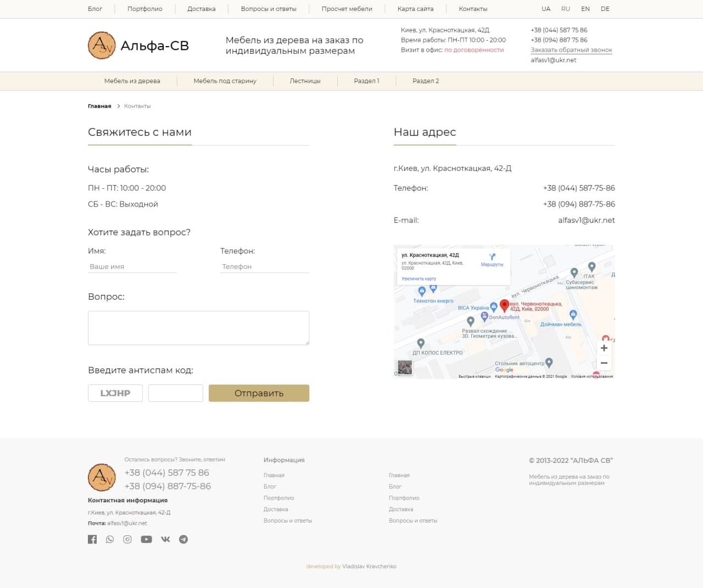Image resolution: width=703 pixels, height=588 pixels.
Task: Open Мебель под старину category
Action: click(x=225, y=81)
